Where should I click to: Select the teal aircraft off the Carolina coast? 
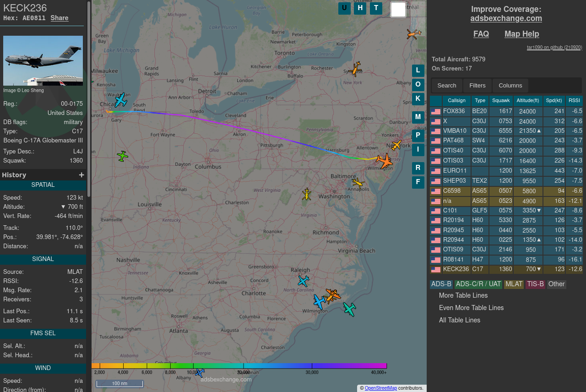[x=349, y=309]
